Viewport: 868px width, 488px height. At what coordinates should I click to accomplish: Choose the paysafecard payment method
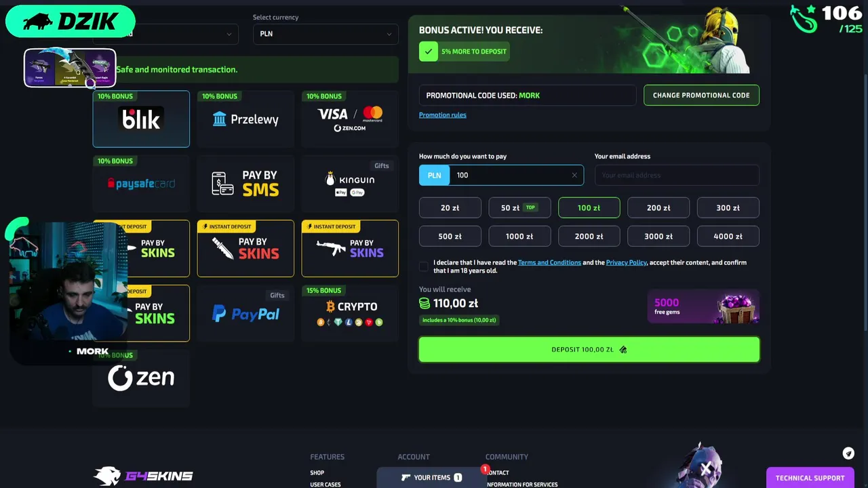(141, 183)
